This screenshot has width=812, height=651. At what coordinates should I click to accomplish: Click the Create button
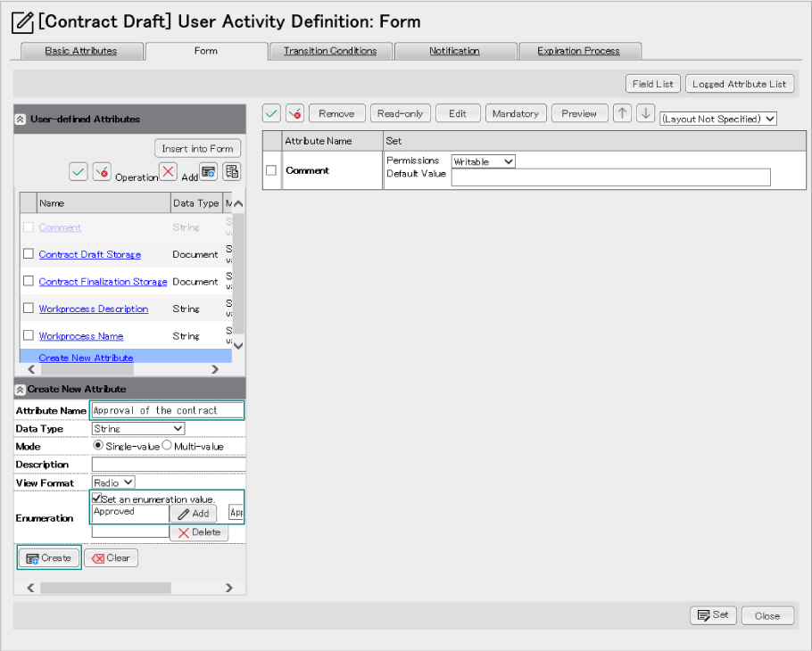[x=49, y=558]
